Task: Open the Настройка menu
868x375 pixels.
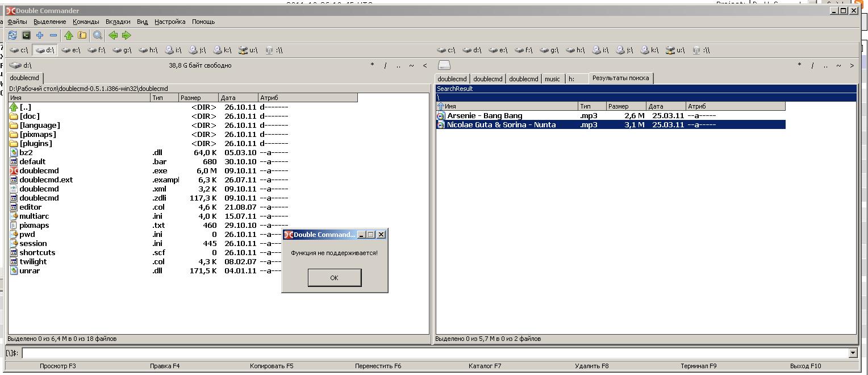Action: [170, 22]
